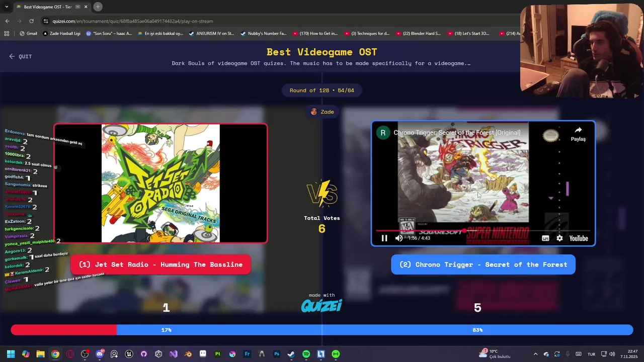
Task: Click the Jet Set Radio album cover
Action: click(160, 184)
